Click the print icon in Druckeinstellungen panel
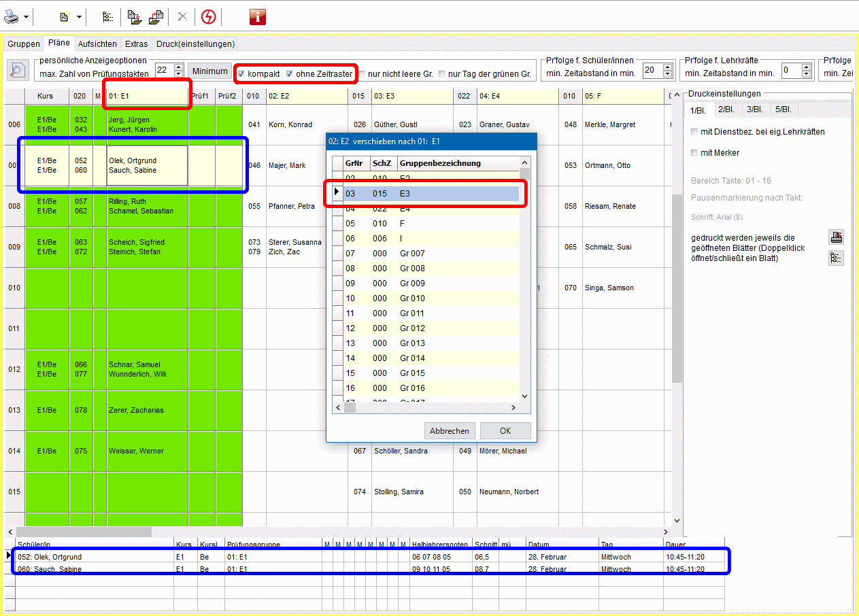 [836, 237]
